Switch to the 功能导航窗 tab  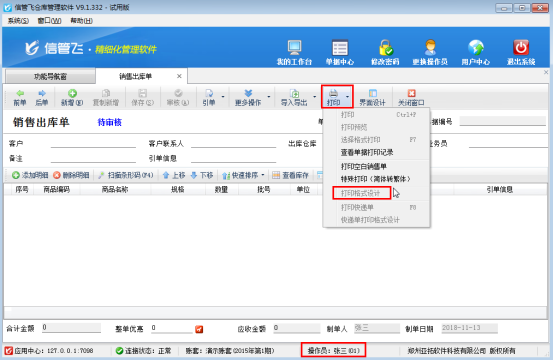pyautogui.click(x=50, y=77)
